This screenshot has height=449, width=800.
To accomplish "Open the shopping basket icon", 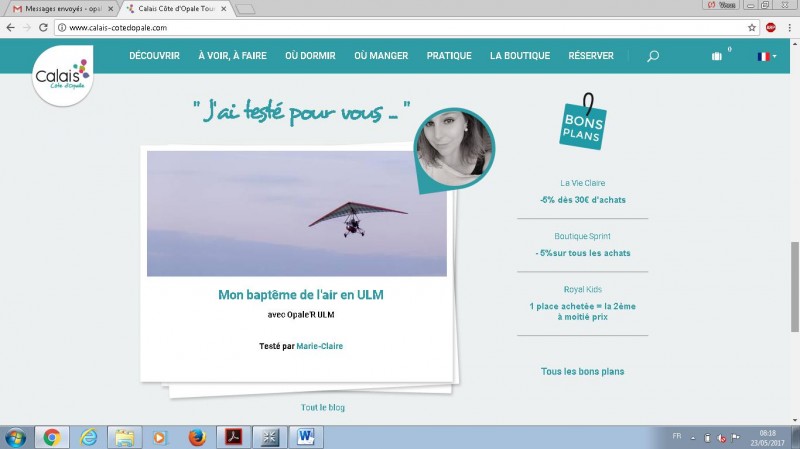I will 717,56.
